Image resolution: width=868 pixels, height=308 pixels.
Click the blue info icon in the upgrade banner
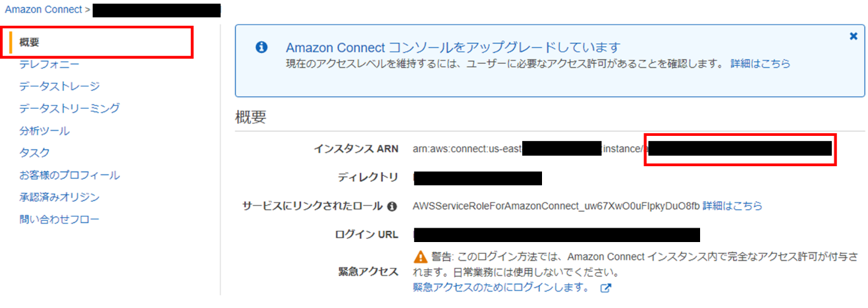pyautogui.click(x=261, y=47)
